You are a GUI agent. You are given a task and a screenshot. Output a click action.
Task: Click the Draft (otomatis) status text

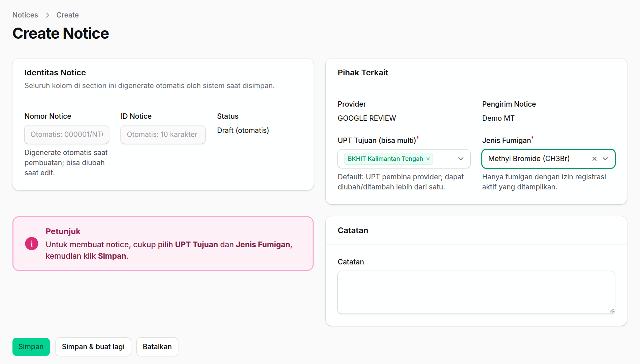[243, 131]
